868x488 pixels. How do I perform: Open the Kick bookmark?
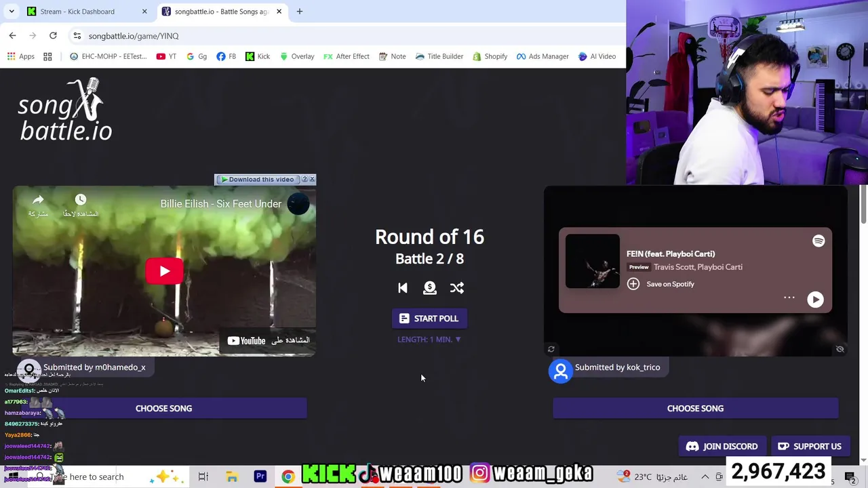point(258,56)
